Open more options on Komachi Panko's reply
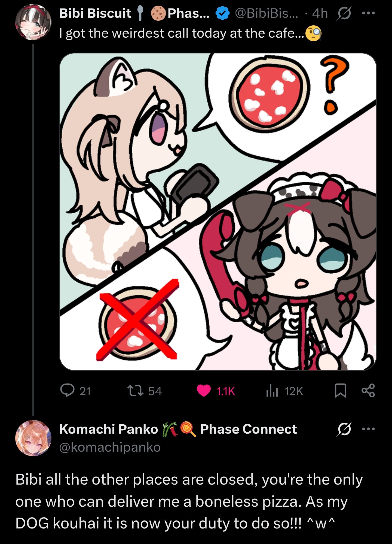Viewport: 392px width, 544px height. point(369,429)
